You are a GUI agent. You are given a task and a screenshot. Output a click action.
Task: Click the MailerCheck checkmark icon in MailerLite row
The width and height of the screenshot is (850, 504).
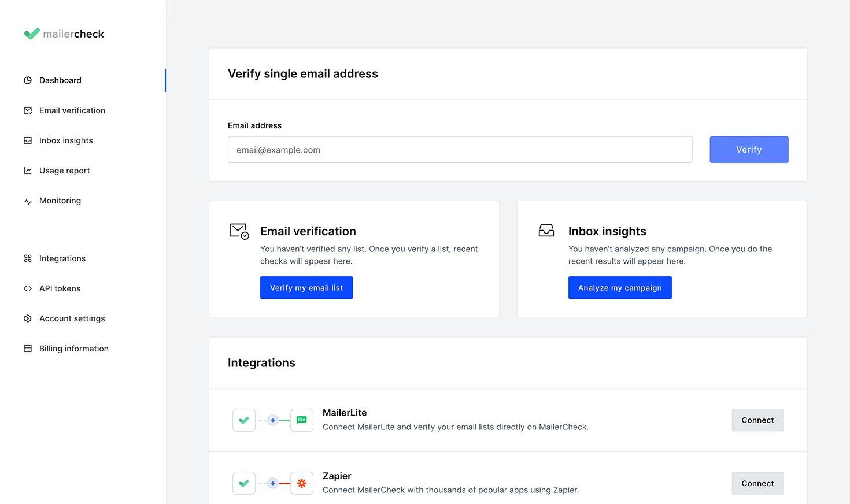(244, 420)
